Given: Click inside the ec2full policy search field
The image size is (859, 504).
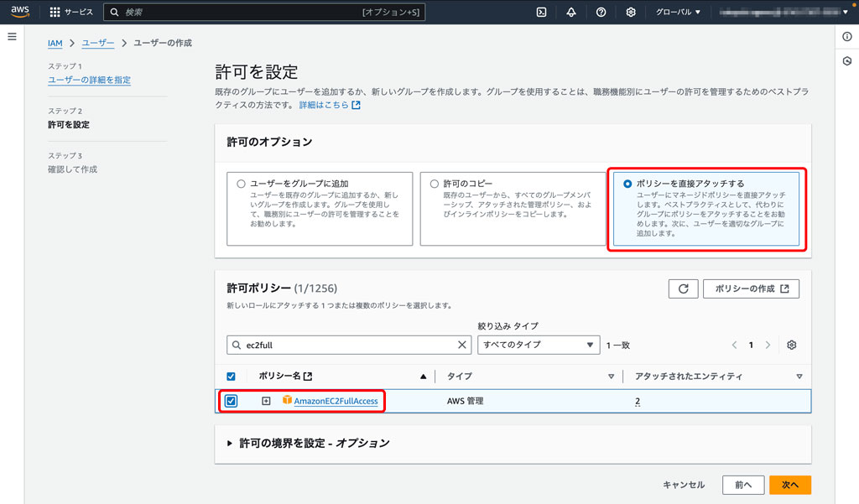Looking at the screenshot, I should 336,344.
